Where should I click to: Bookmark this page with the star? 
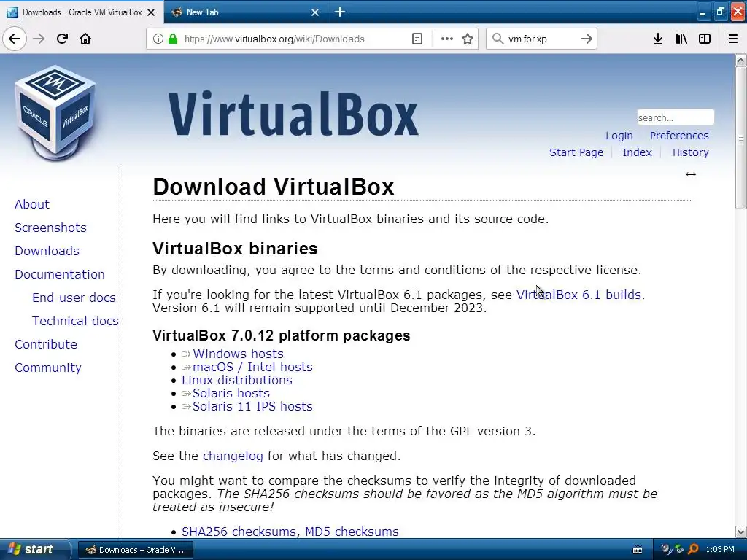(x=468, y=39)
